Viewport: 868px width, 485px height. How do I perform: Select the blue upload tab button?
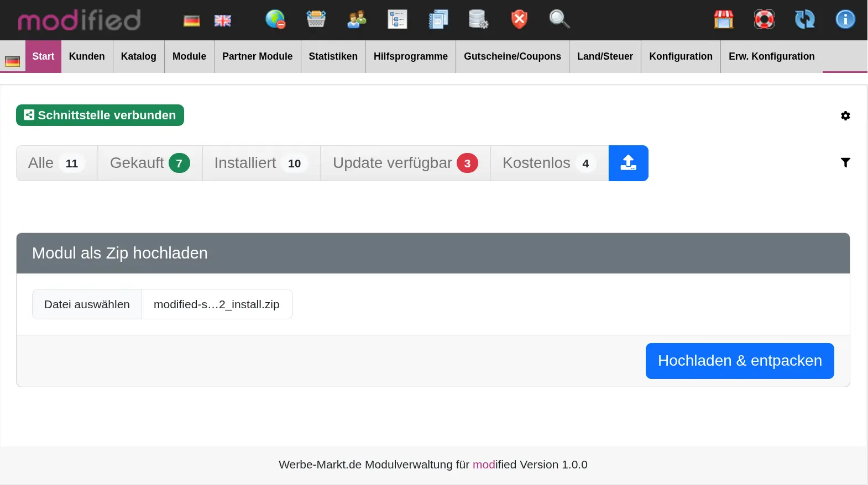pos(628,163)
